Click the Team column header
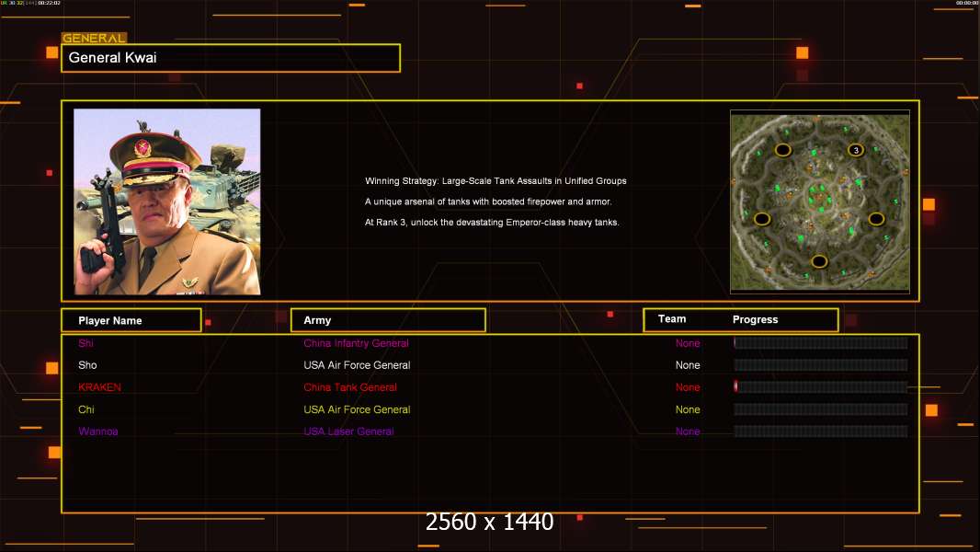Image resolution: width=980 pixels, height=552 pixels. click(672, 319)
